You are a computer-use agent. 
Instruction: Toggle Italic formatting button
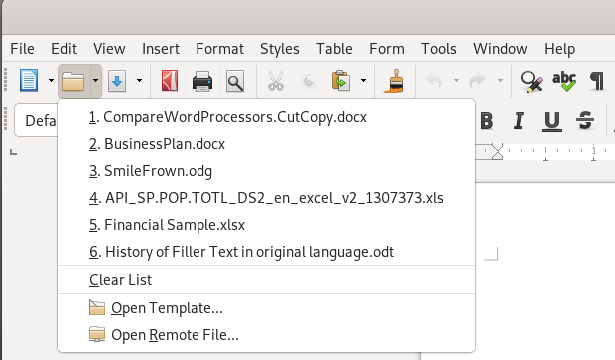click(x=519, y=120)
